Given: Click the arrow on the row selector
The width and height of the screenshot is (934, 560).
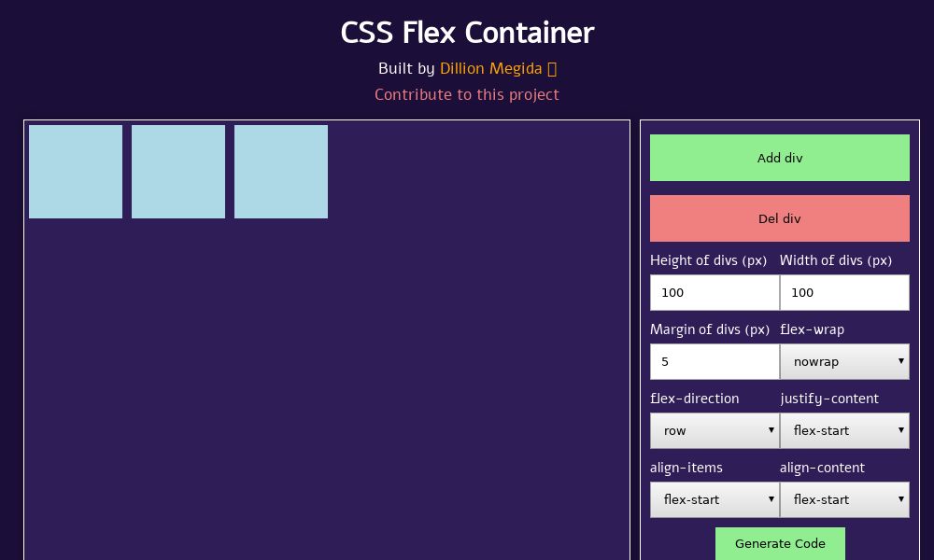Looking at the screenshot, I should [771, 430].
